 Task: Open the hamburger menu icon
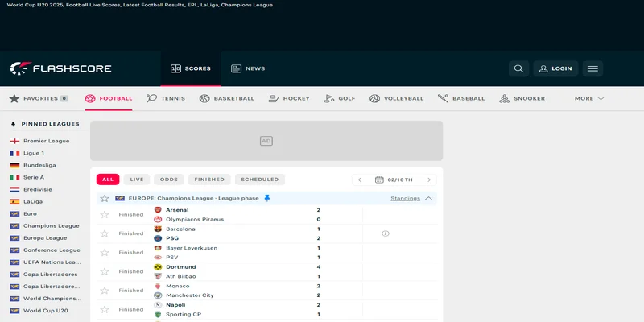tap(592, 68)
